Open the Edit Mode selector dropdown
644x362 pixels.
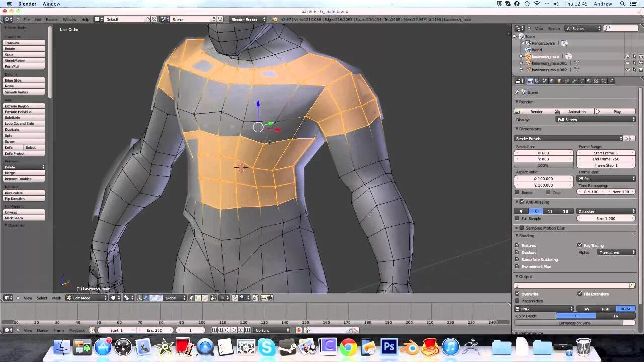tap(87, 298)
